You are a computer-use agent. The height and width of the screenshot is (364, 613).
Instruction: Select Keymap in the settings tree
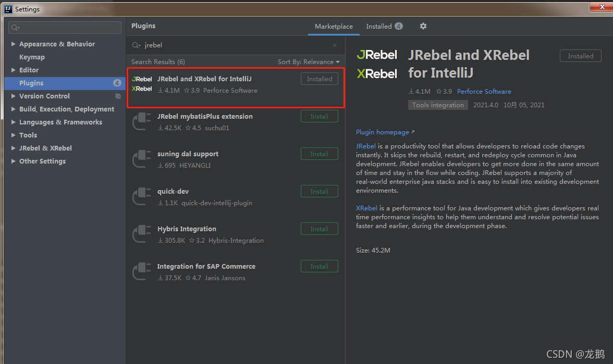[32, 57]
